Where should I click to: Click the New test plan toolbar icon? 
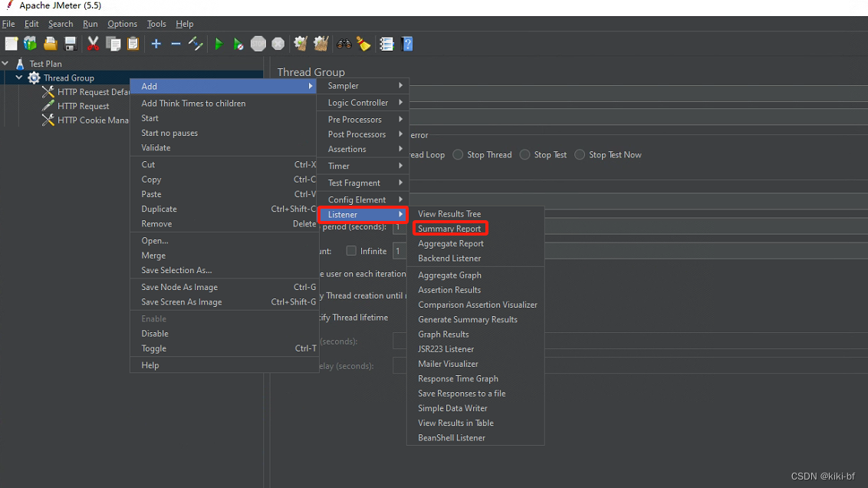[x=11, y=44]
